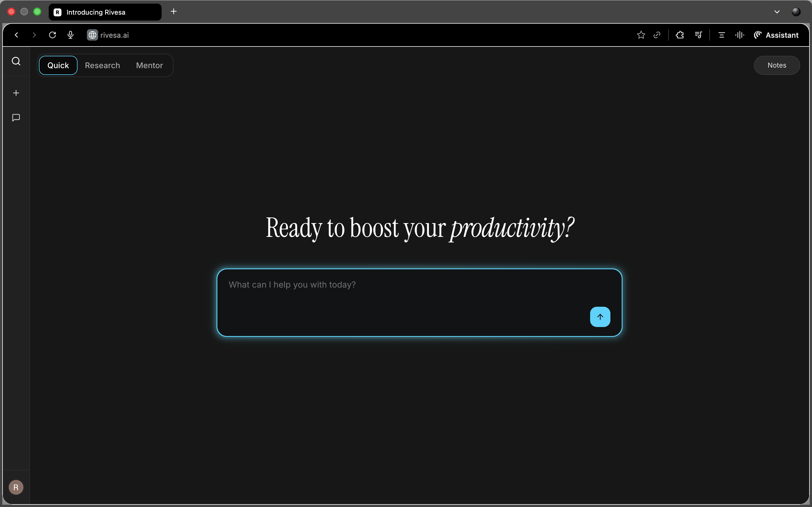This screenshot has height=507, width=812.
Task: Select the Mentor mode tab
Action: 149,65
